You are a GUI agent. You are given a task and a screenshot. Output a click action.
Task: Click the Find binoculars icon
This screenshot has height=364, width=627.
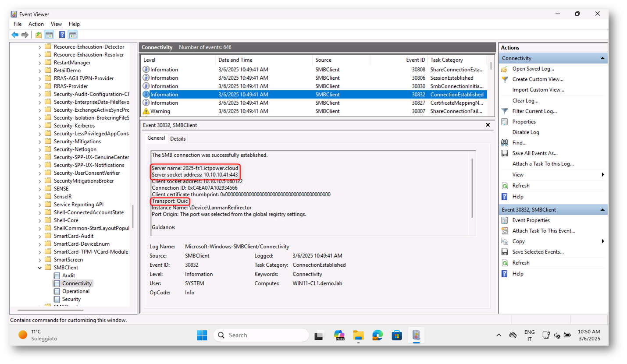point(504,143)
